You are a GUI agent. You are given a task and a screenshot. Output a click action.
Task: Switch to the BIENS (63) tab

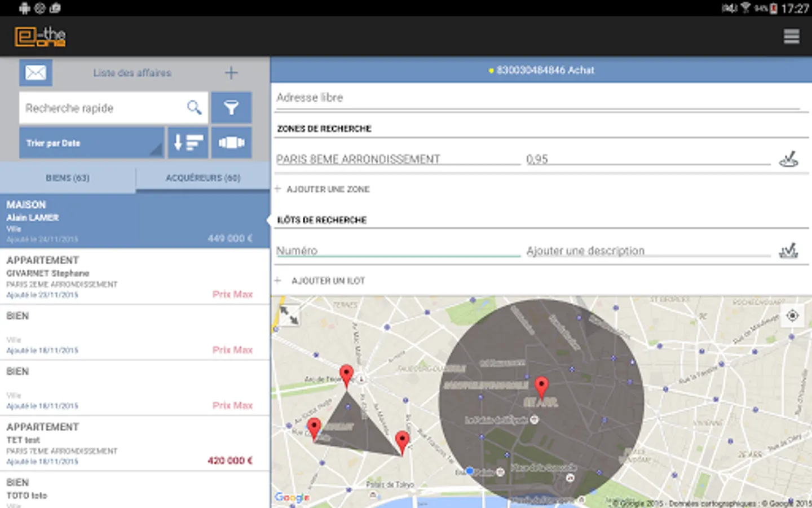coord(68,178)
